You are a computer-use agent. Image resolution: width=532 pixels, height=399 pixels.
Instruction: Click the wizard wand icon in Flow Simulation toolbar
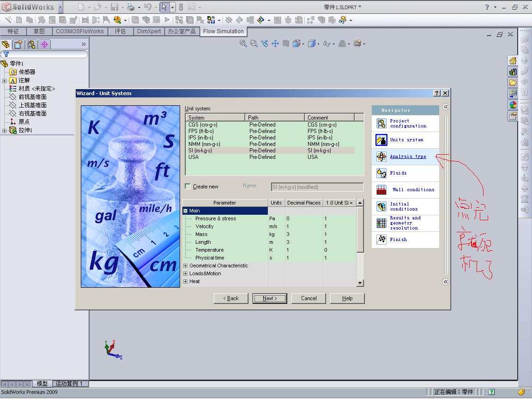point(8,20)
